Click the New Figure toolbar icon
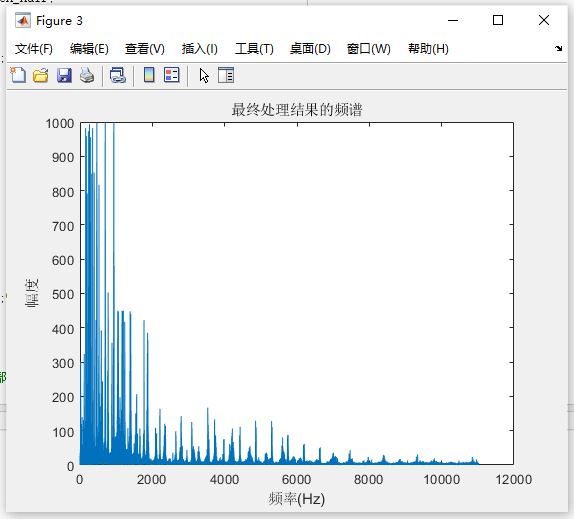This screenshot has height=519, width=574. [18, 75]
